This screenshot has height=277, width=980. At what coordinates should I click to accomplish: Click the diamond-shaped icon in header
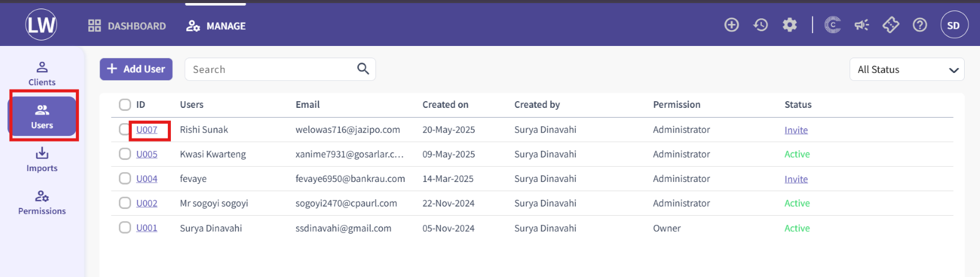click(x=891, y=25)
